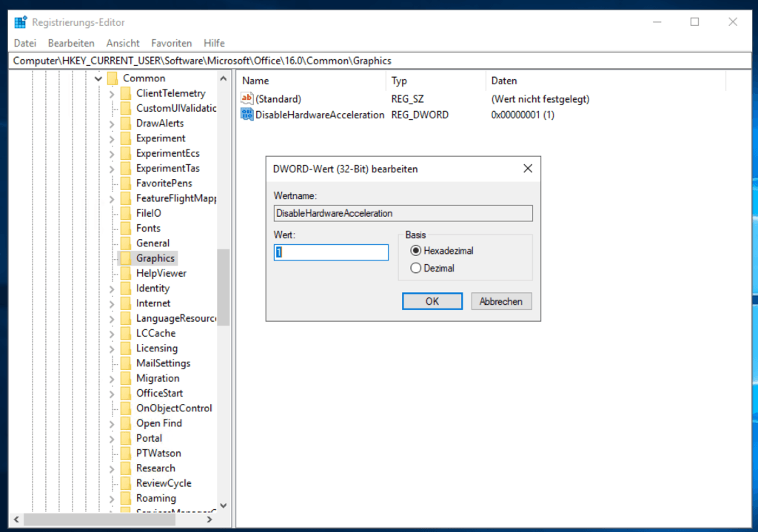
Task: Open the Favoriten menu
Action: point(171,43)
